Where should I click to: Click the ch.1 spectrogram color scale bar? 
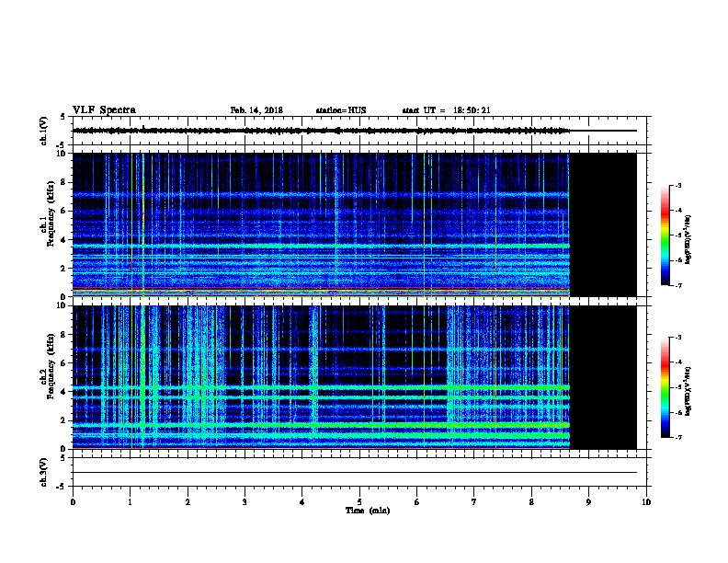[x=665, y=236]
